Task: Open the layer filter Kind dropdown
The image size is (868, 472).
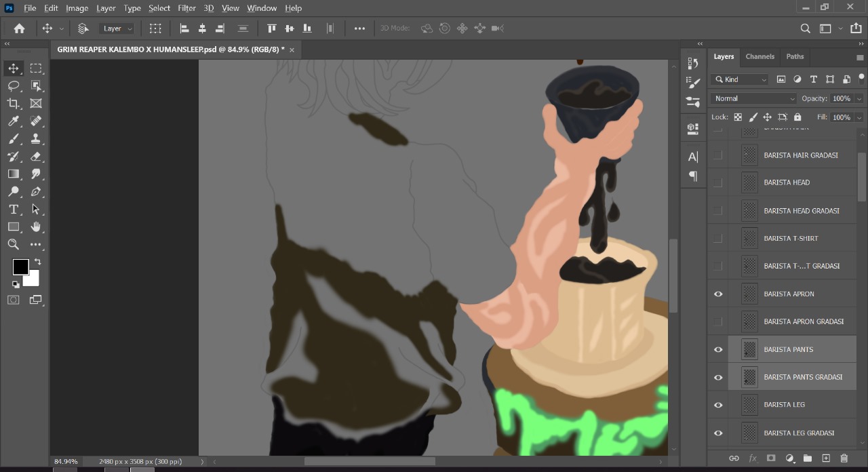Action: point(740,79)
